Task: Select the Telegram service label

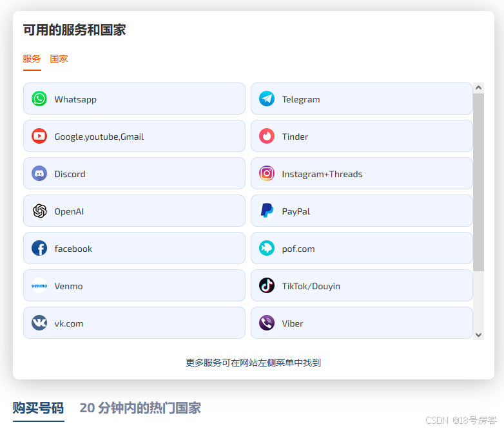Action: (301, 99)
